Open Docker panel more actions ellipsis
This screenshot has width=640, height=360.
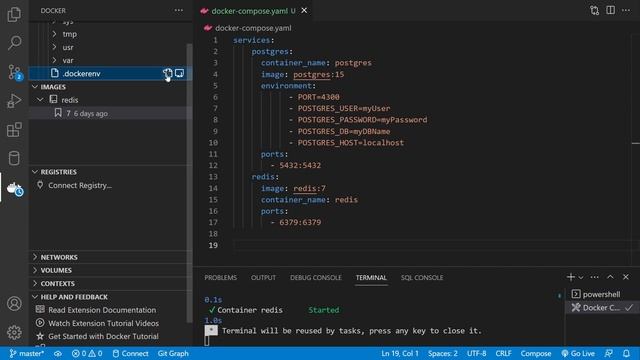[179, 10]
